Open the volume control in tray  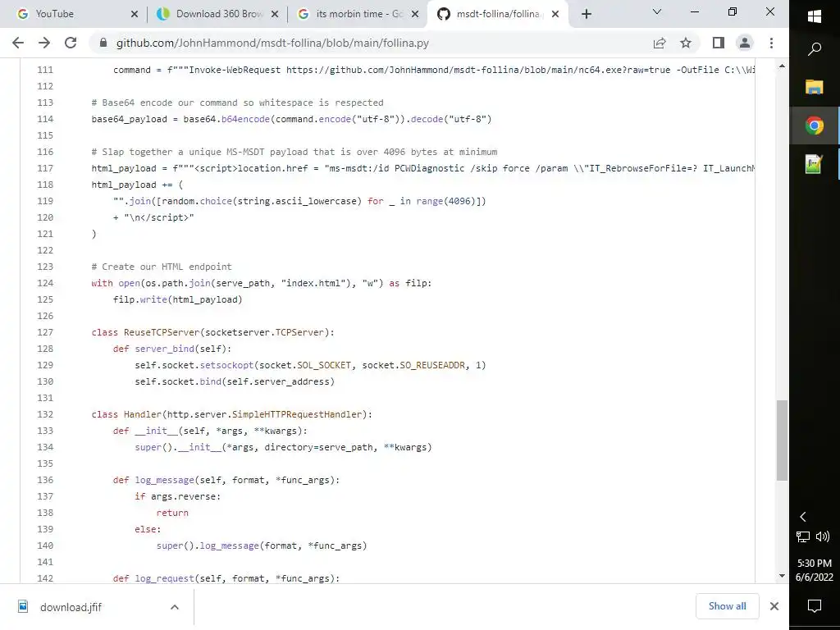point(823,536)
